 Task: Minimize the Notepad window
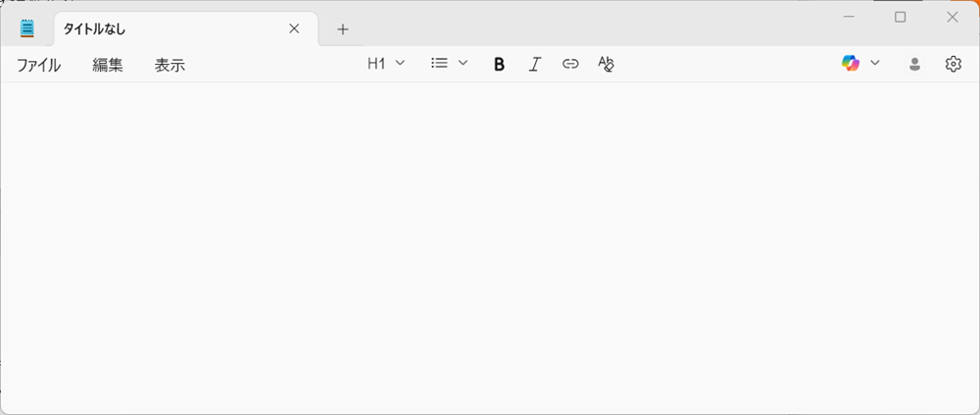[849, 17]
